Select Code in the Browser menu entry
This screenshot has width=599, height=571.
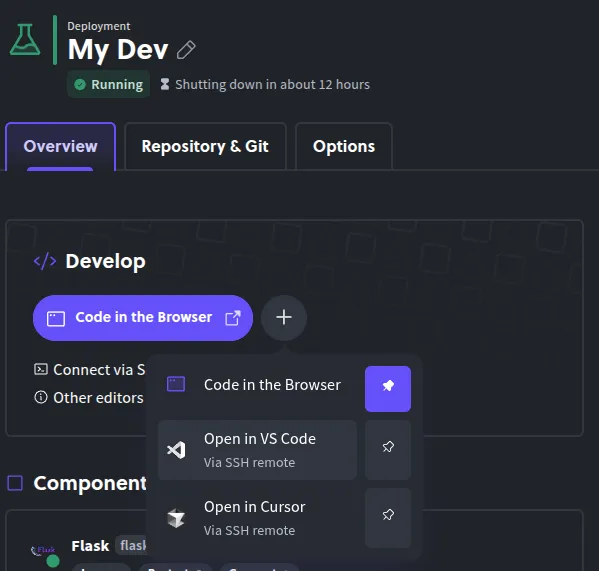(257, 385)
